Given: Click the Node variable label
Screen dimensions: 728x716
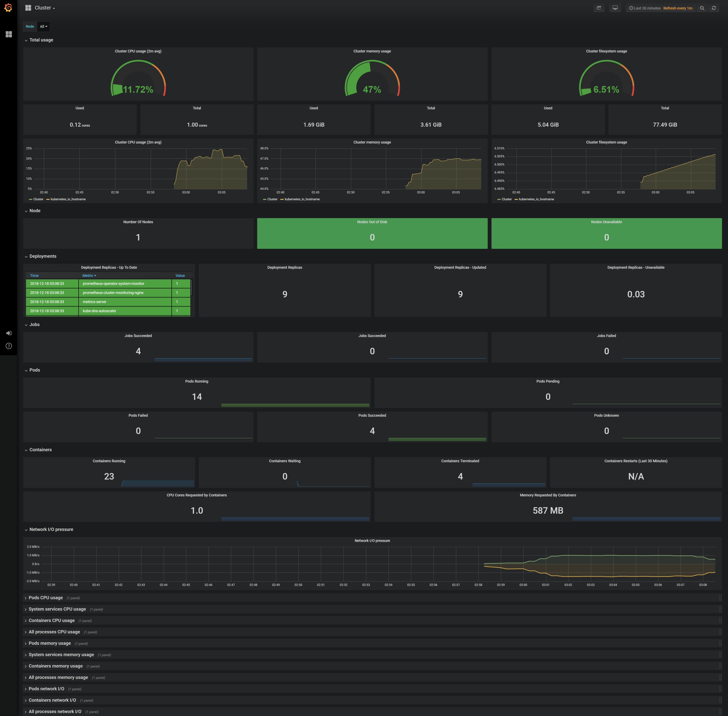Looking at the screenshot, I should pyautogui.click(x=30, y=26).
